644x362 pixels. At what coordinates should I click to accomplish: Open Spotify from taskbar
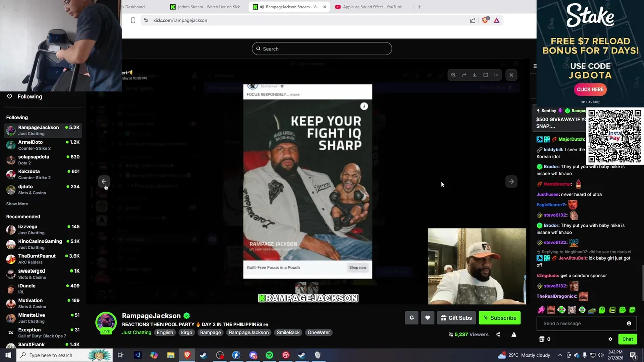pos(269,355)
